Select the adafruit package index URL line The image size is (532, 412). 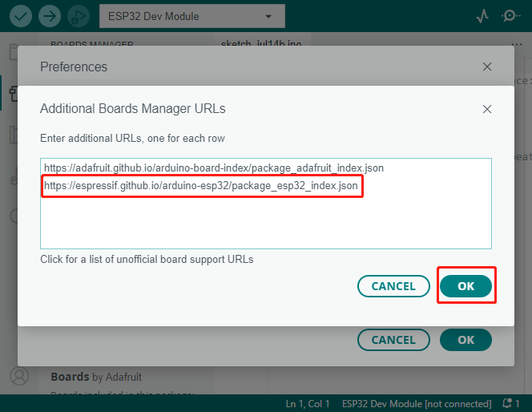click(x=214, y=168)
